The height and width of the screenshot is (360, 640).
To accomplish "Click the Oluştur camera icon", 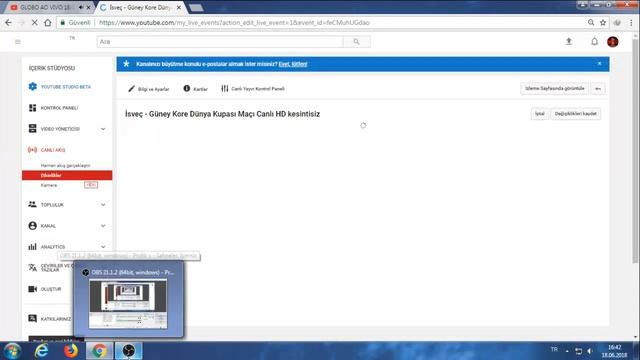I will pyautogui.click(x=33, y=289).
